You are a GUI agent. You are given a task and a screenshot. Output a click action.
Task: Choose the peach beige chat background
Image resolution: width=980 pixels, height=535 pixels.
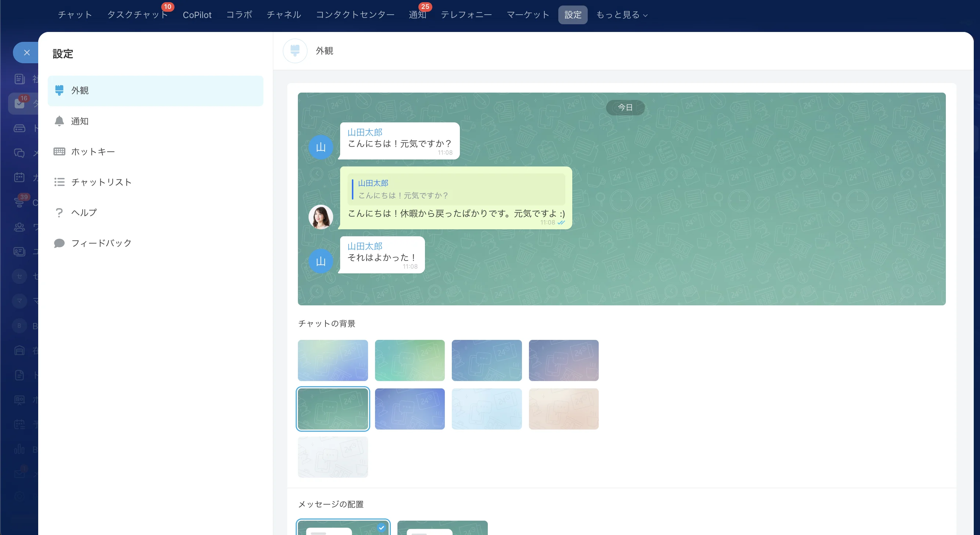563,409
